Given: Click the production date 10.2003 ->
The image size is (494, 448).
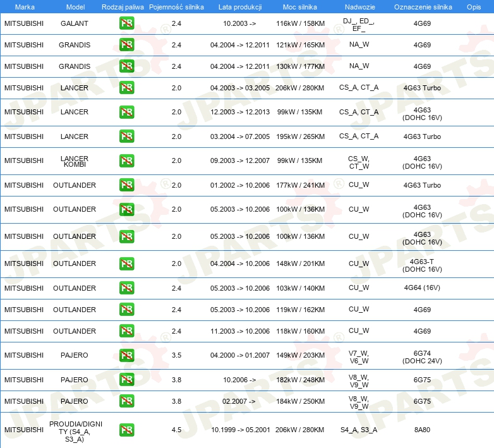Looking at the screenshot, I should (239, 23).
